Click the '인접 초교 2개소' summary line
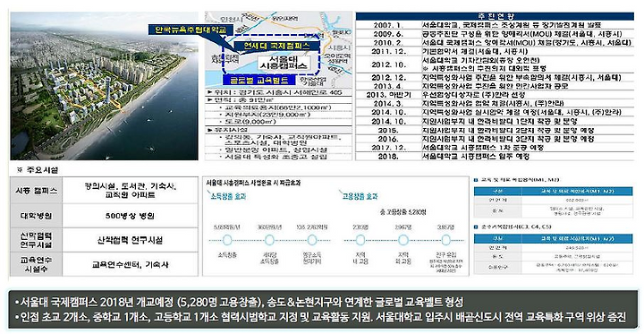The height and width of the screenshot is (334, 644). (x=321, y=317)
